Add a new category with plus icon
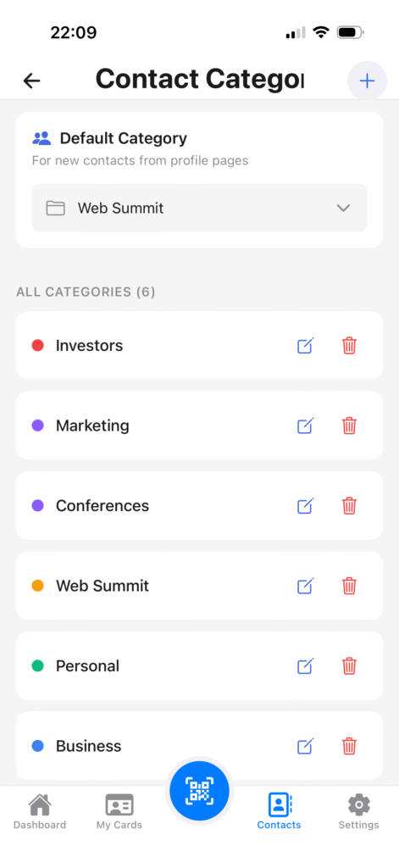This screenshot has height=868, width=399. pos(367,81)
